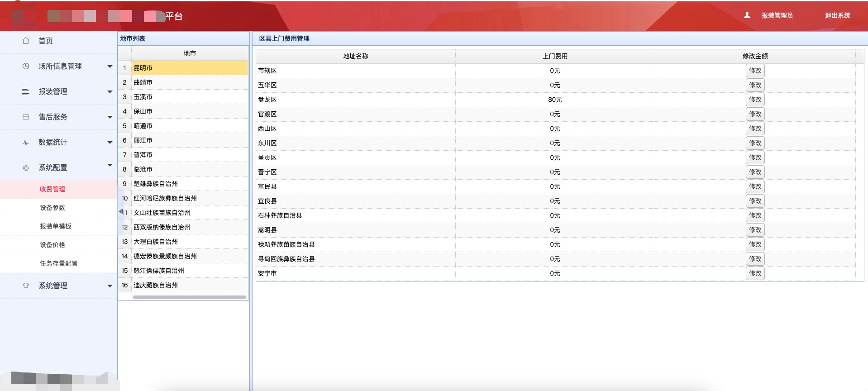Click 修改 button for 安宁市
Screen dimensions: 868x391
(755, 273)
